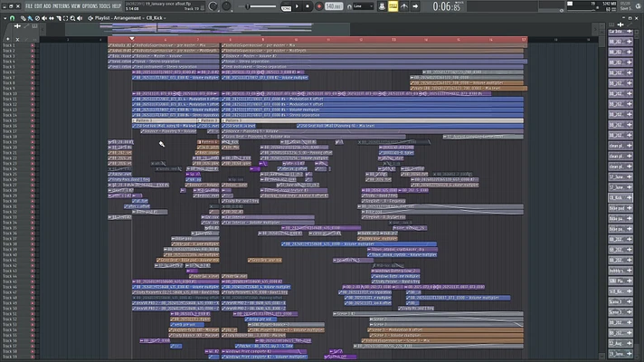Screen dimensions: 644x362
Task: Open the EDIT menu
Action: (38, 6)
